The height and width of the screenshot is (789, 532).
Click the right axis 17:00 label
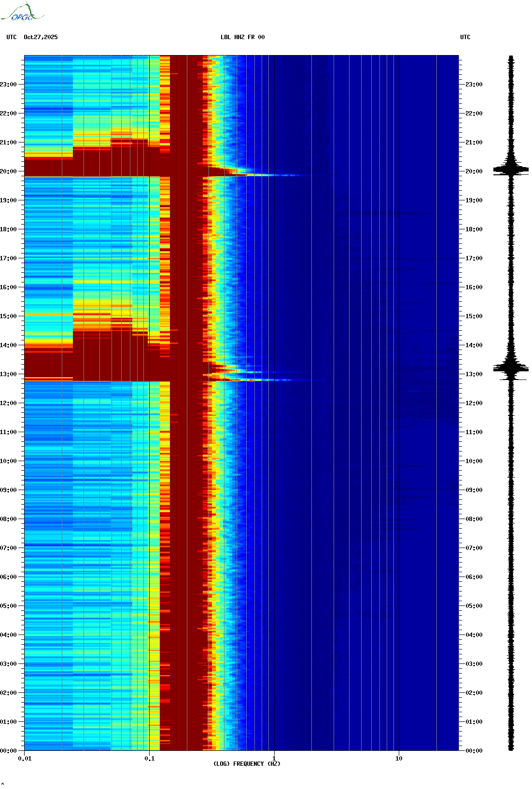pyautogui.click(x=474, y=258)
